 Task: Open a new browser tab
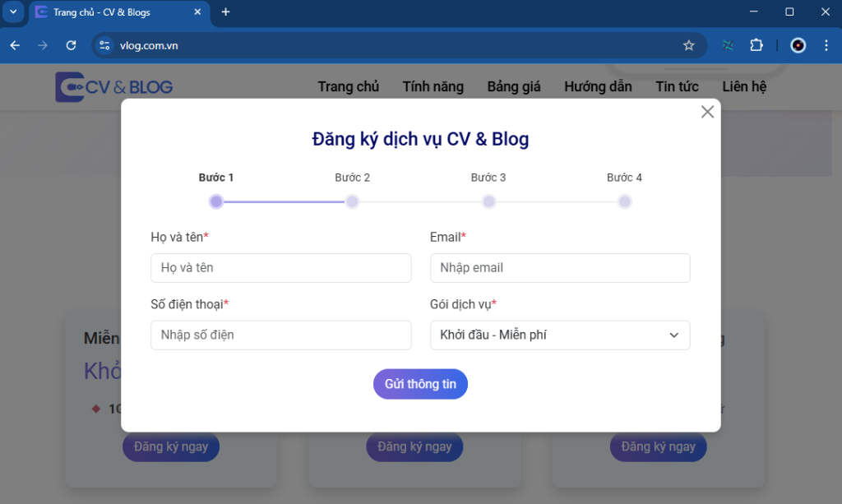pos(225,13)
